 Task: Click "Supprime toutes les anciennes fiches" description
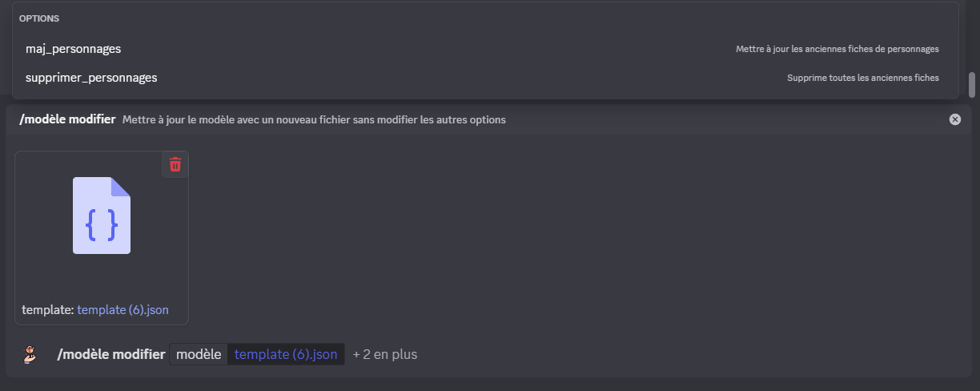[862, 78]
